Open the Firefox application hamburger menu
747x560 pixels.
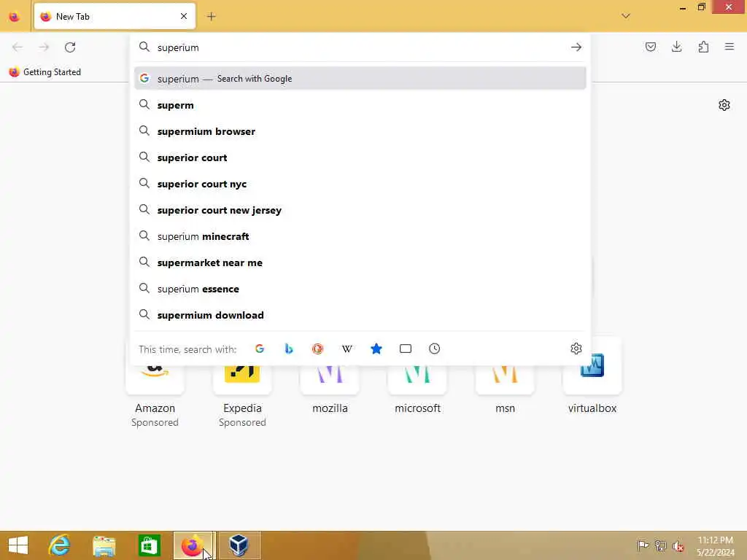(x=729, y=47)
